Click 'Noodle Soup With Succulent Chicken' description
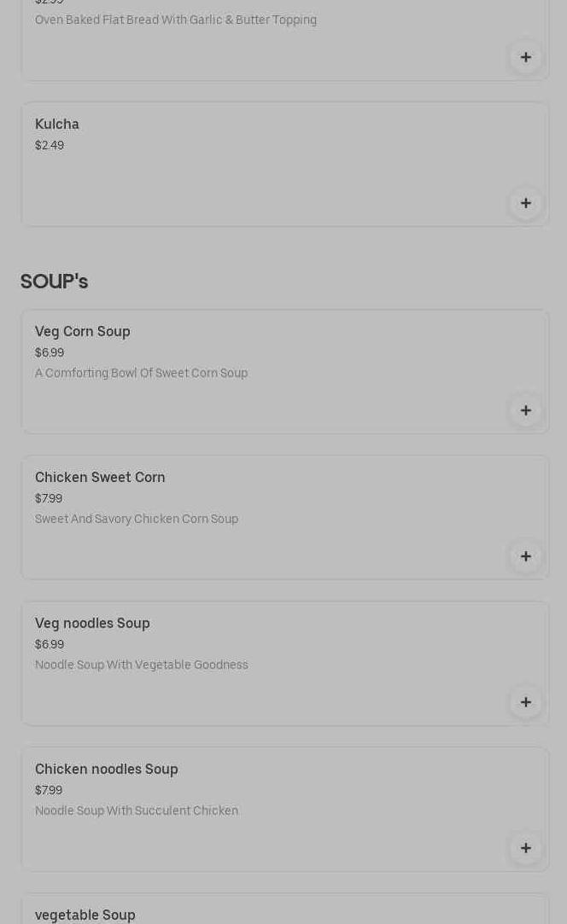Image resolution: width=567 pixels, height=924 pixels. coord(137,811)
